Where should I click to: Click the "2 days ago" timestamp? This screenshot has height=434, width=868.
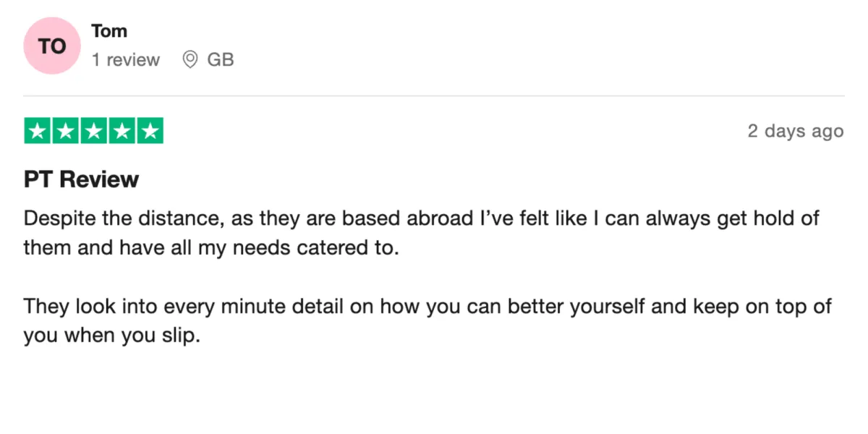click(x=796, y=131)
